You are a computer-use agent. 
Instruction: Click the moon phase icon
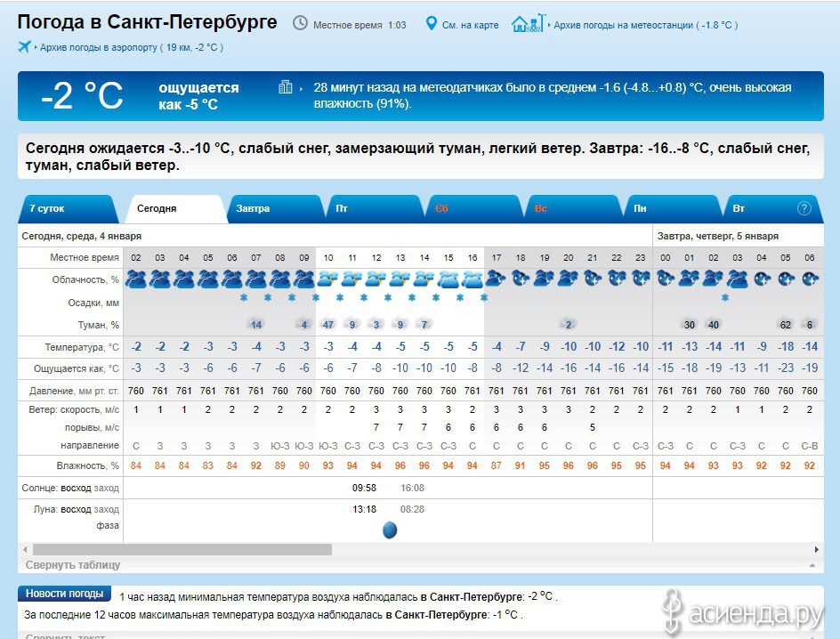[390, 530]
